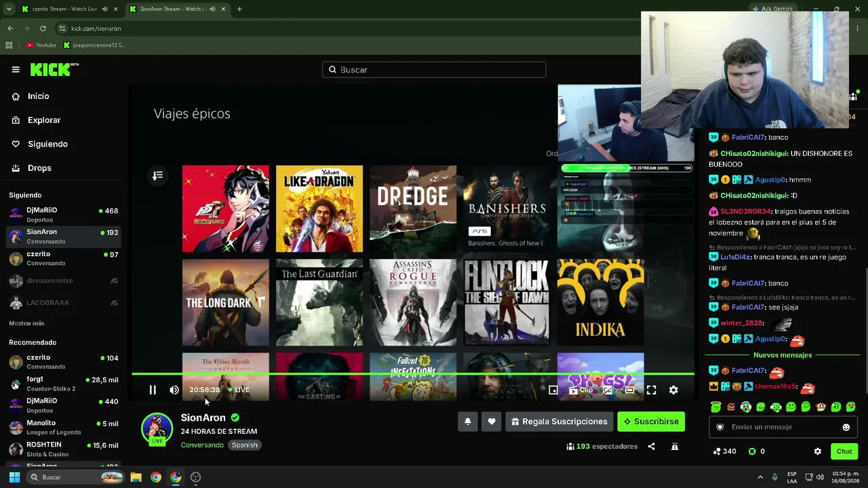Open the tab search dropdown arrow
The image size is (868, 488).
pos(8,9)
